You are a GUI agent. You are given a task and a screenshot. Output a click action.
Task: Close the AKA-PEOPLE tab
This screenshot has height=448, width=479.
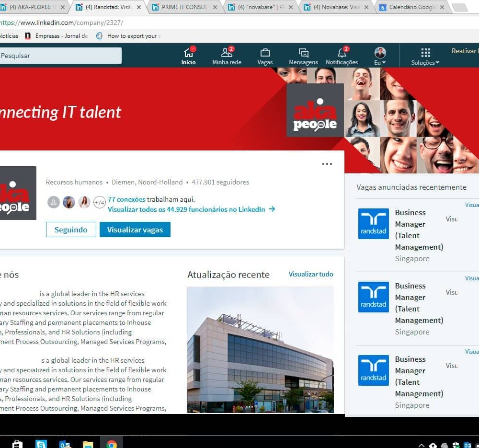(x=63, y=7)
